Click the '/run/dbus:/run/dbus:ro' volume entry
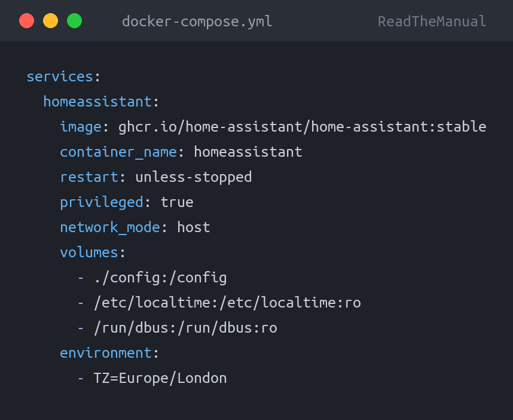 click(x=185, y=328)
